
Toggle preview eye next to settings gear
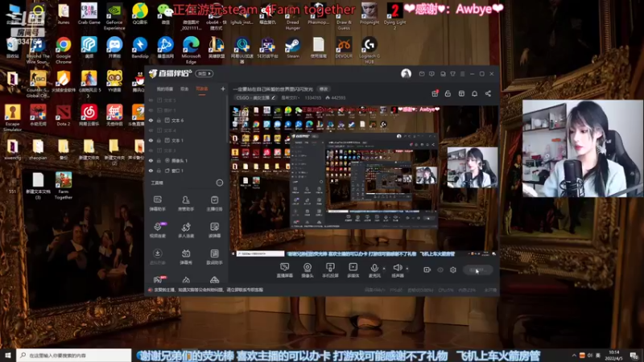pos(440,269)
